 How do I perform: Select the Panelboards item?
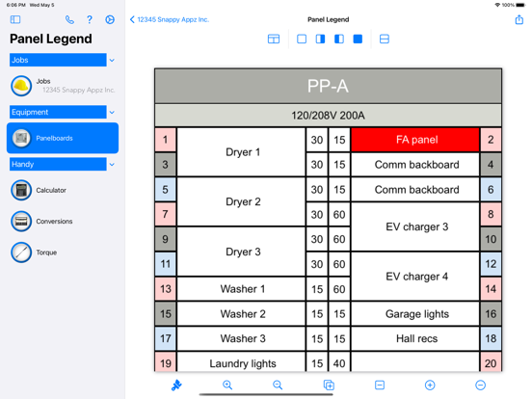click(63, 138)
